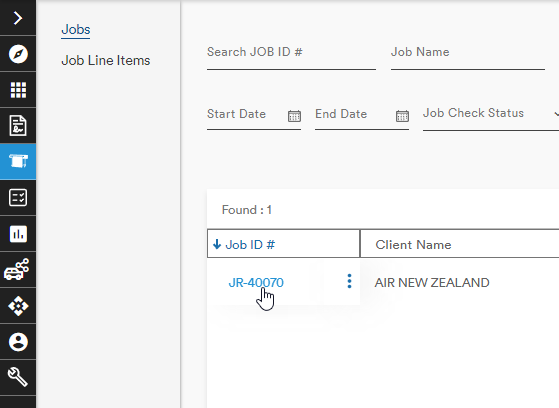Open the Start Date calendar picker
The image size is (559, 408).
(x=294, y=116)
